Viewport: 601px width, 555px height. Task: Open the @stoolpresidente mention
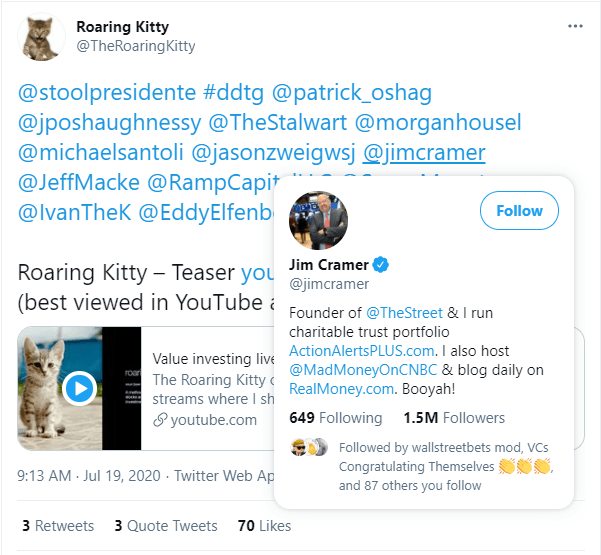[107, 93]
